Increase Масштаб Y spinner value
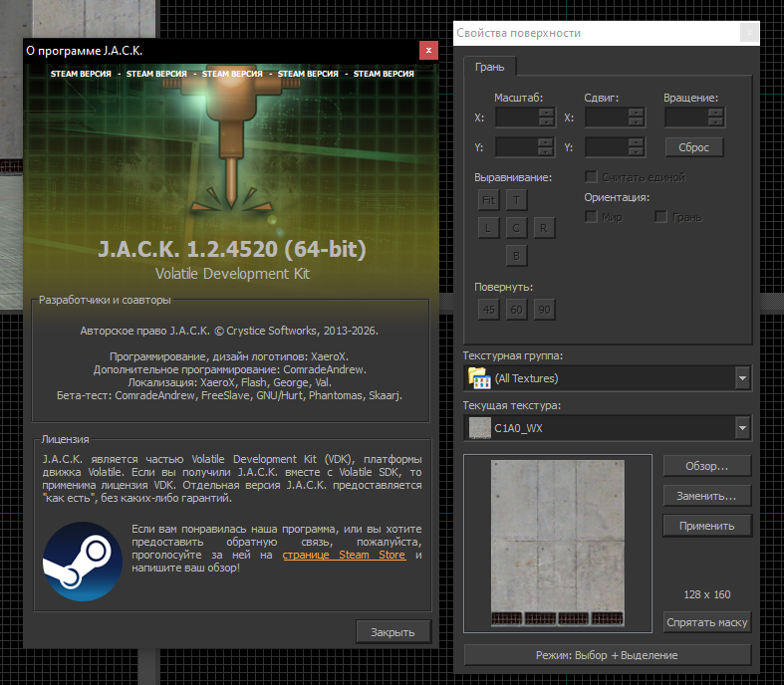The image size is (784, 685). [546, 143]
